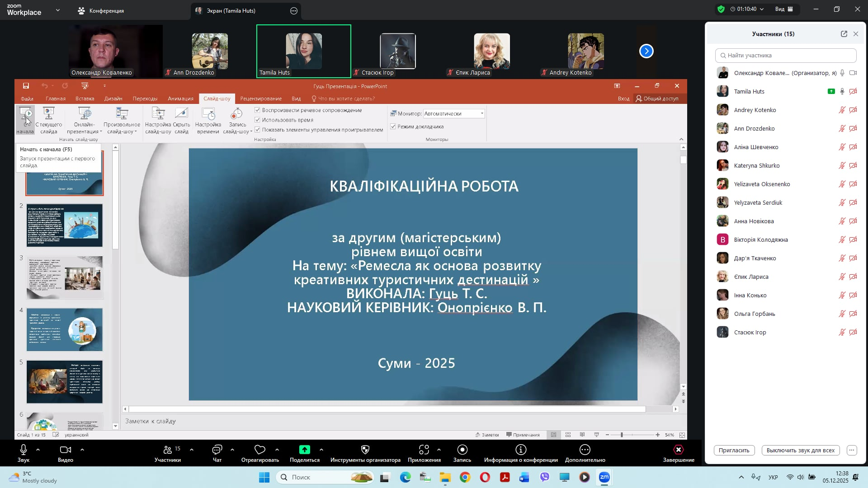Disable presenter view checkbox

pyautogui.click(x=393, y=127)
